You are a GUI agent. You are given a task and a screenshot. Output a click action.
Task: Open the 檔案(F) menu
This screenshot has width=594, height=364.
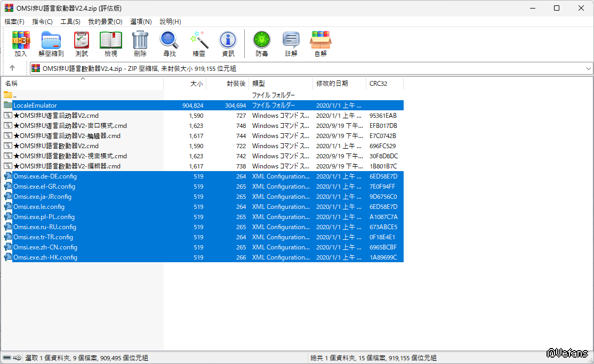(14, 22)
